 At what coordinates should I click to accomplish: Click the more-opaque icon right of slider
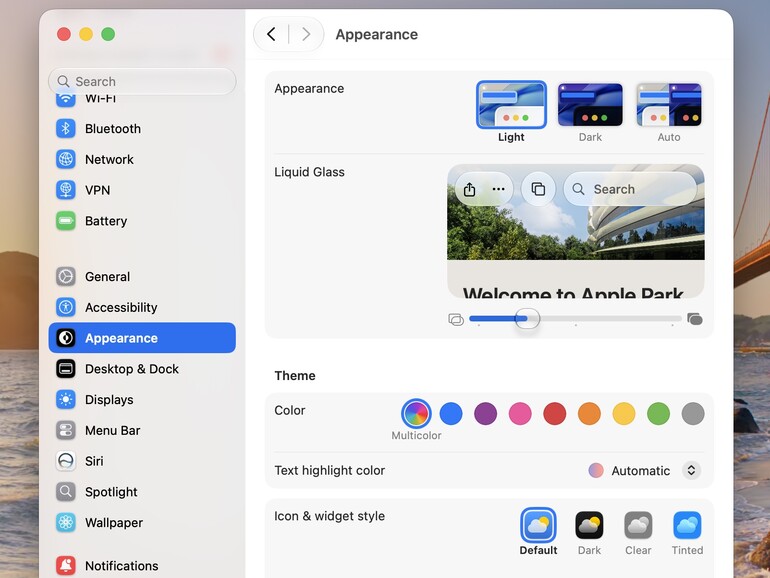tap(695, 319)
